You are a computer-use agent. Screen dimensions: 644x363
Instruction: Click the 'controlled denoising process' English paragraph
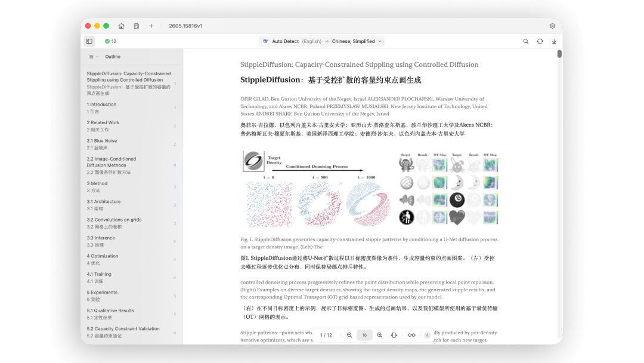[368, 290]
